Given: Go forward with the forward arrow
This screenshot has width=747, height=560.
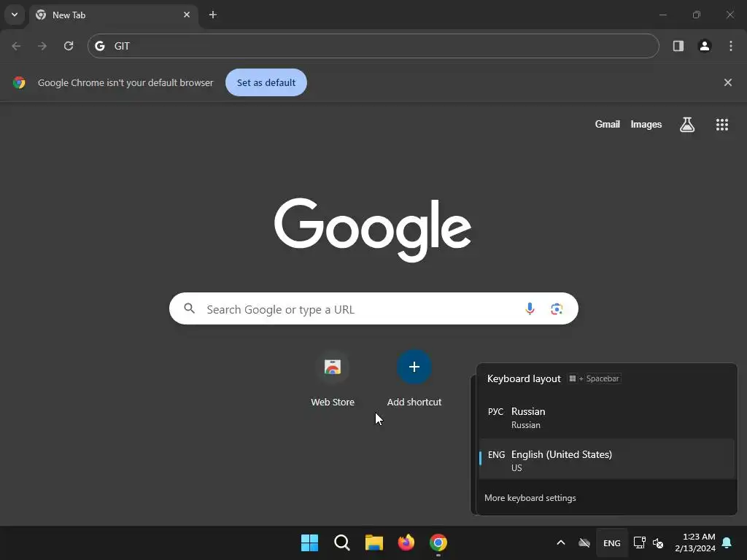Looking at the screenshot, I should coord(42,46).
